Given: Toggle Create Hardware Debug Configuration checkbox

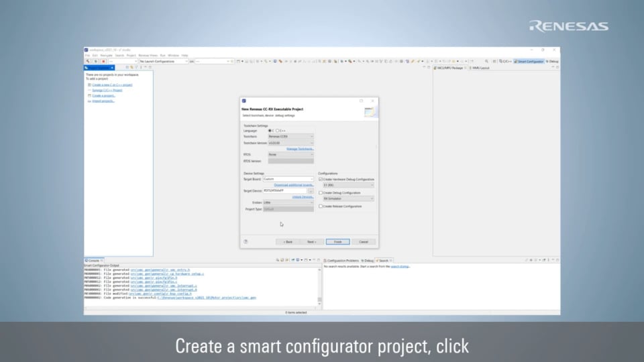Looking at the screenshot, I should click(321, 179).
